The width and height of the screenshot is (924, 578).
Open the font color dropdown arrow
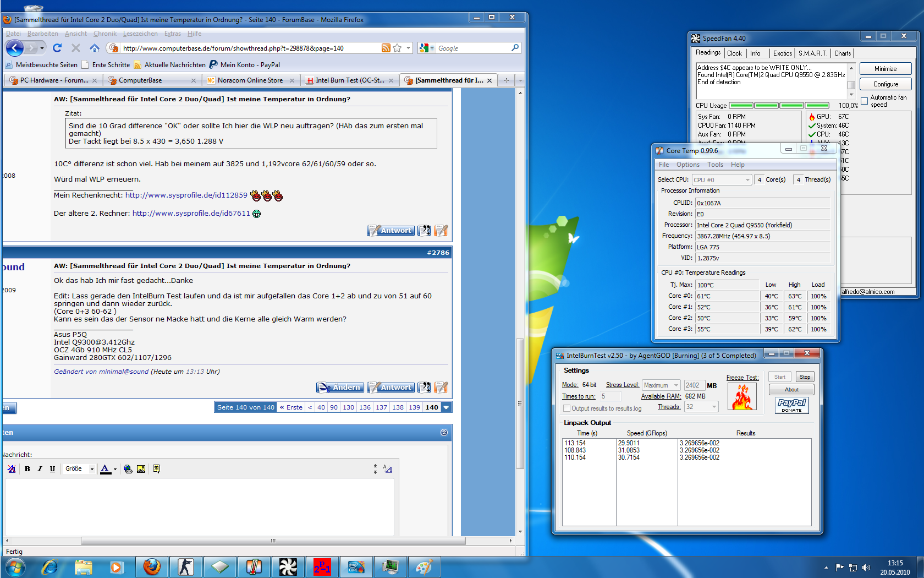click(115, 469)
